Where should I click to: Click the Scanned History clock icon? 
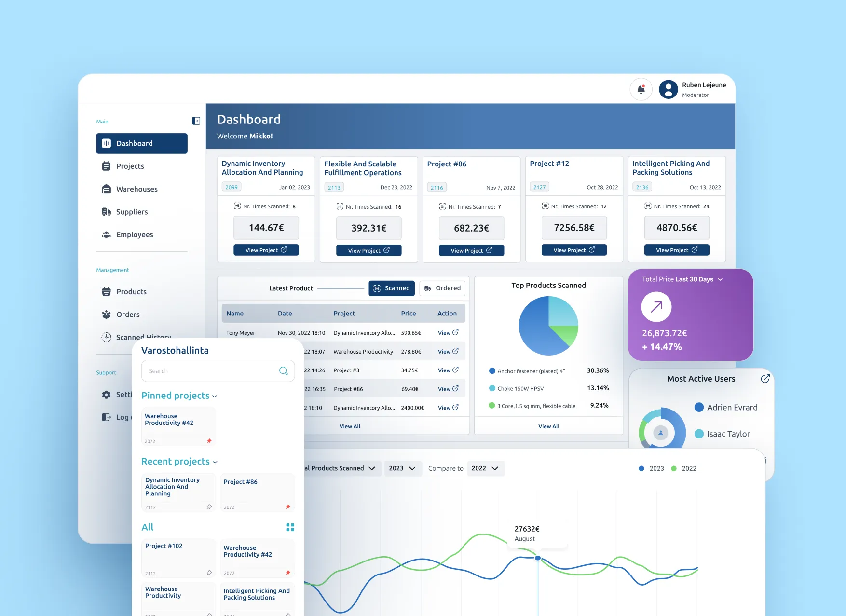pyautogui.click(x=106, y=337)
